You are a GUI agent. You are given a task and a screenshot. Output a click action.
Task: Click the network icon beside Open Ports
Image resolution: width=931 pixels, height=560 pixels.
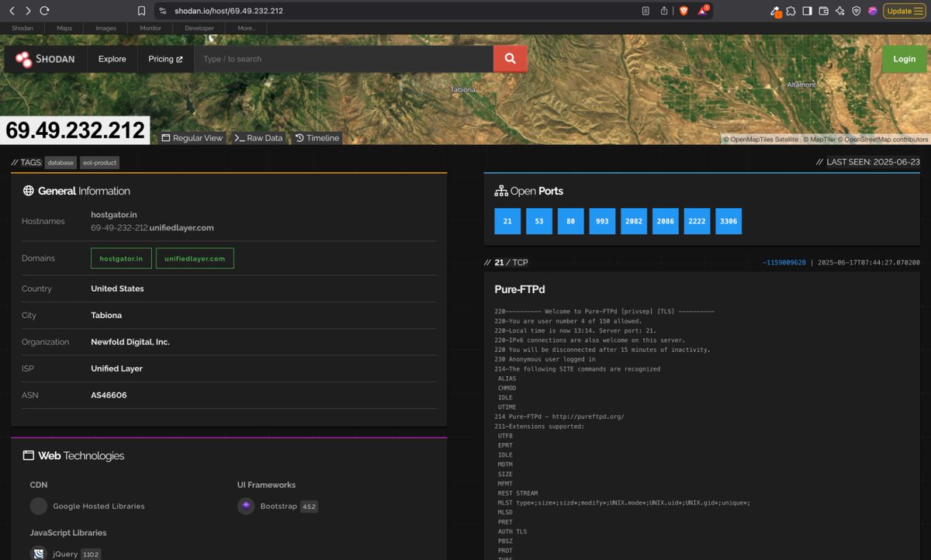pos(500,191)
